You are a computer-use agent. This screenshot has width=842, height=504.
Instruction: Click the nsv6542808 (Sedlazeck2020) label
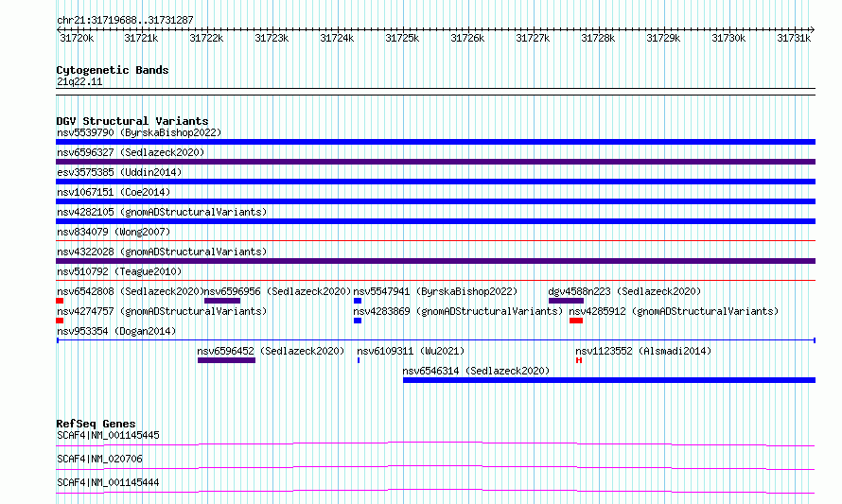(x=131, y=291)
